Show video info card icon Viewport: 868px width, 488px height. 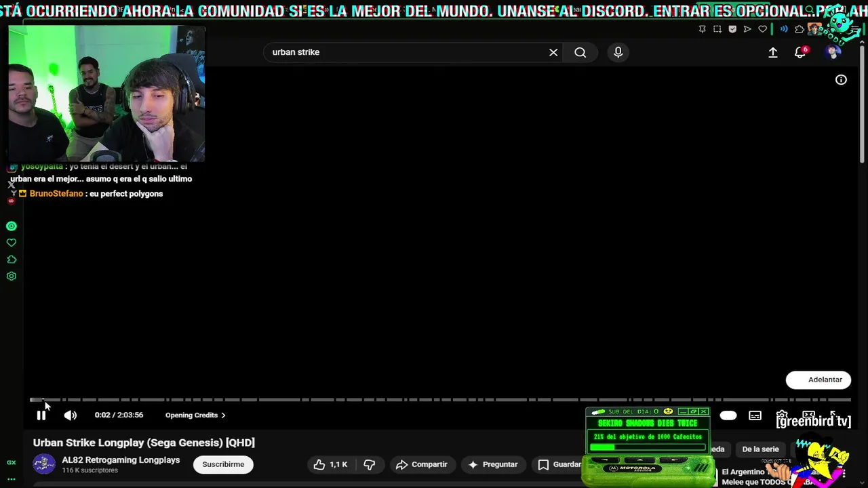(x=841, y=80)
